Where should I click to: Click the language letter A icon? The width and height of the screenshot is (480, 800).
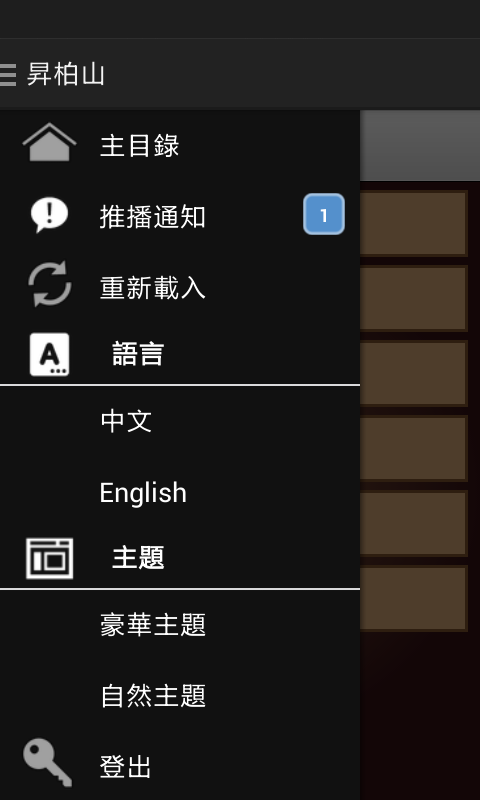49,355
